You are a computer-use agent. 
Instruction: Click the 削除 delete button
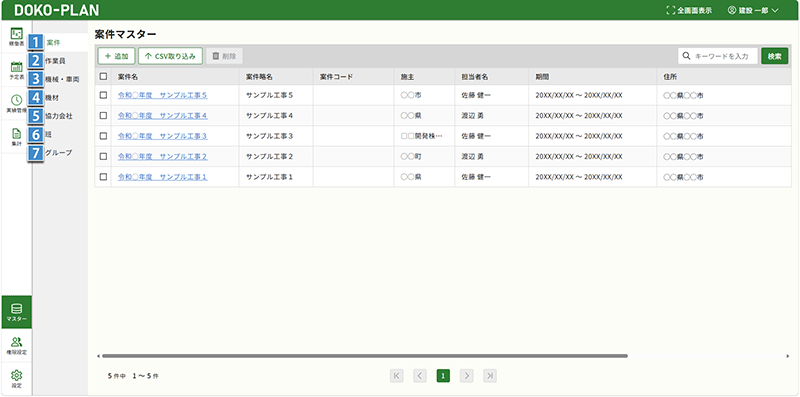point(224,56)
